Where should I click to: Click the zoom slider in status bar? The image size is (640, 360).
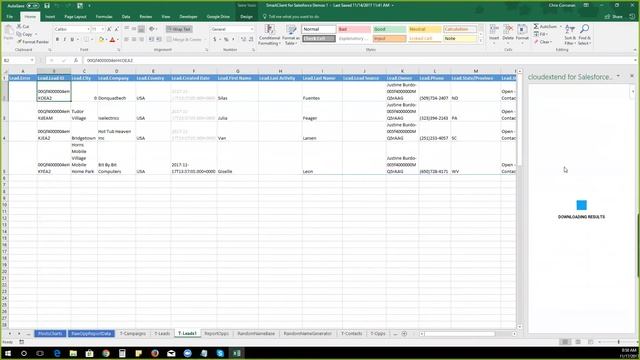(x=618, y=342)
